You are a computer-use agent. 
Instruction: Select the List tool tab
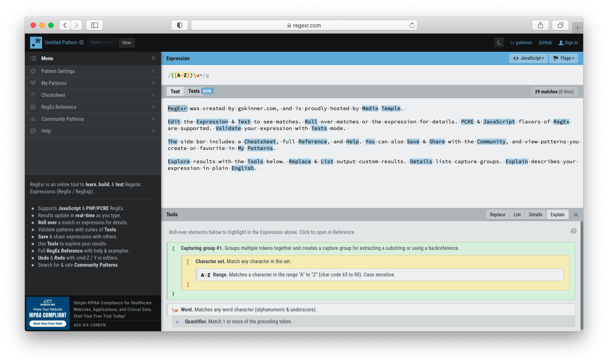click(x=517, y=215)
